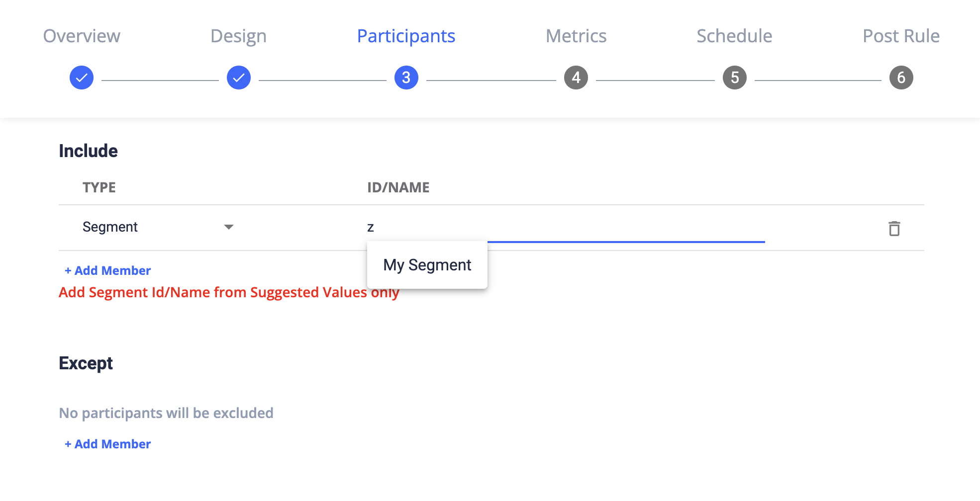This screenshot has height=501, width=980.
Task: Click Add Member under the Include section
Action: (107, 270)
